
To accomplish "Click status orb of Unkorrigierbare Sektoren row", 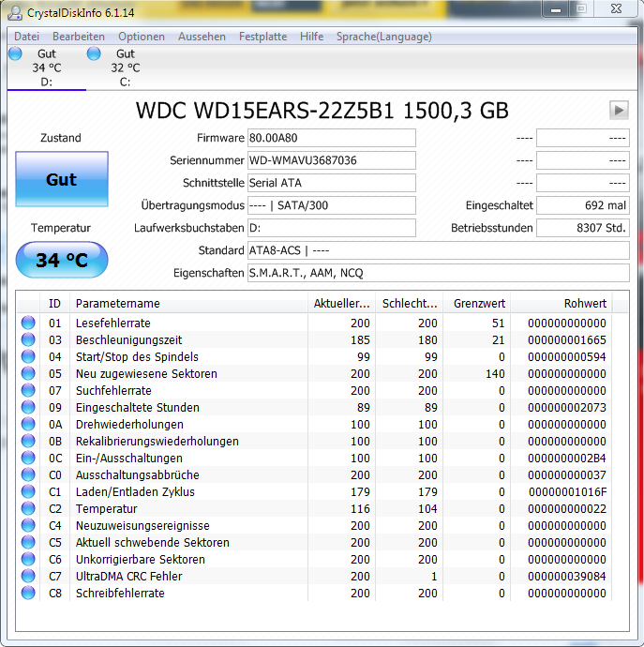I will click(x=28, y=559).
